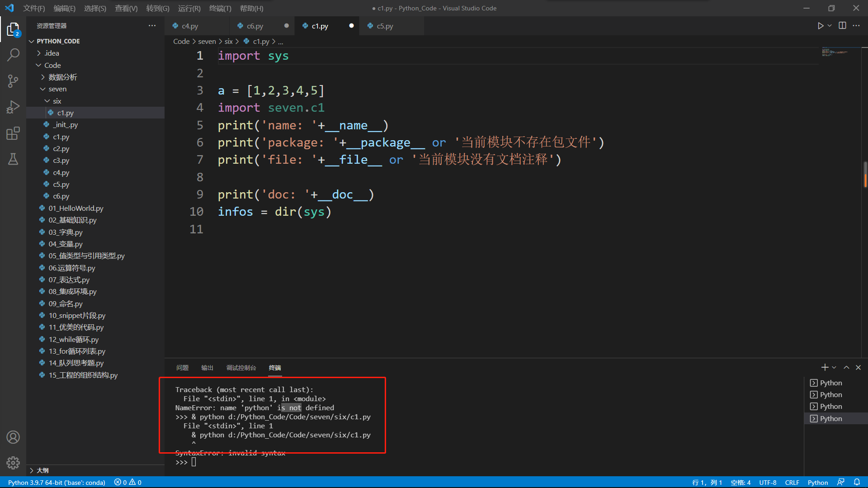The width and height of the screenshot is (868, 488).
Task: Click the notifications bell in status bar
Action: click(x=857, y=482)
